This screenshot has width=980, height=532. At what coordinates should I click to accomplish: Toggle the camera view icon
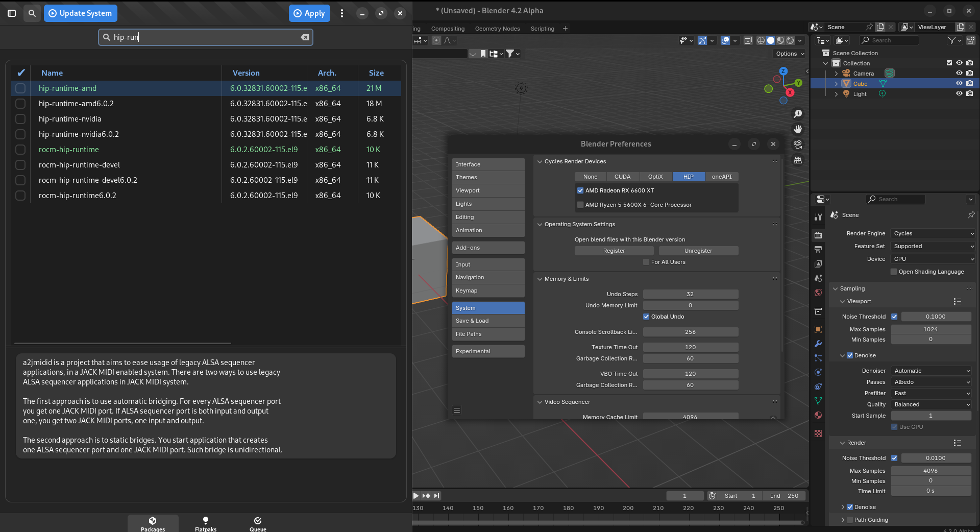[798, 144]
